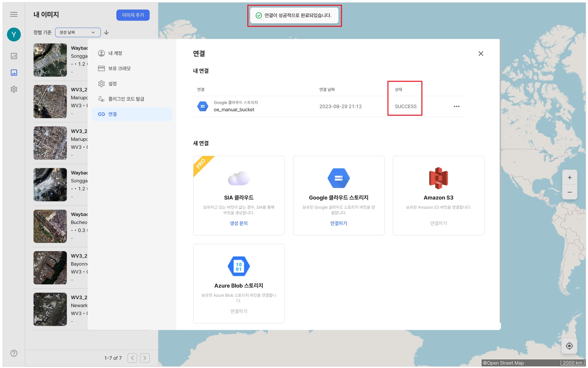
Task: Open more options for oe_manual_bucket connection
Action: (456, 106)
